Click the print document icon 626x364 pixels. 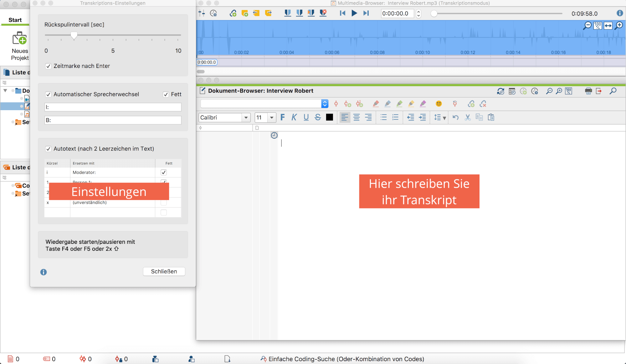[588, 91]
